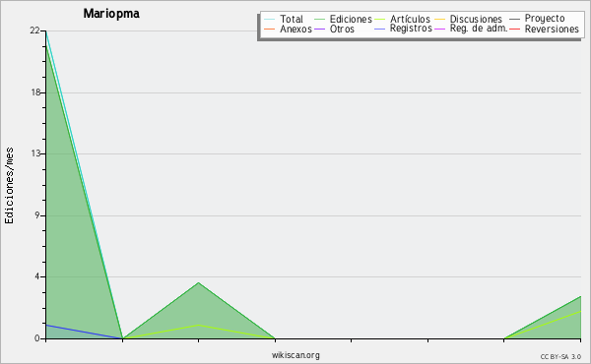Click the purple Otros color line swatch
591x364 pixels.
(x=319, y=29)
